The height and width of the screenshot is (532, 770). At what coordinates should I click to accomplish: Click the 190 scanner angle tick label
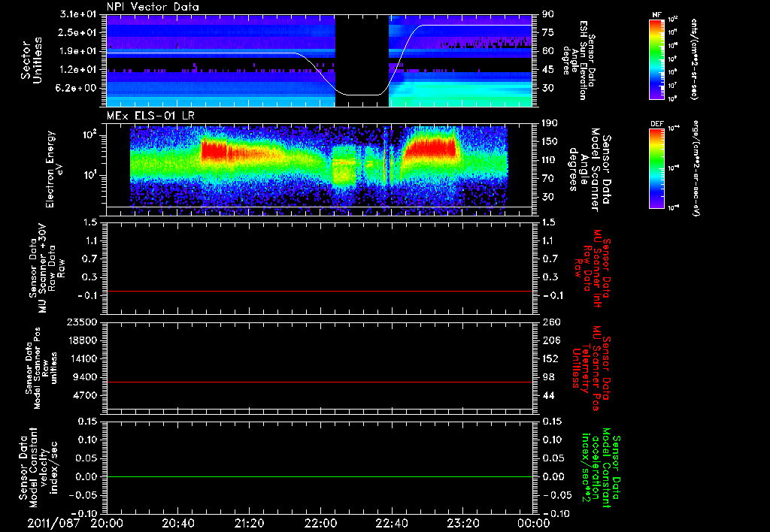550,123
